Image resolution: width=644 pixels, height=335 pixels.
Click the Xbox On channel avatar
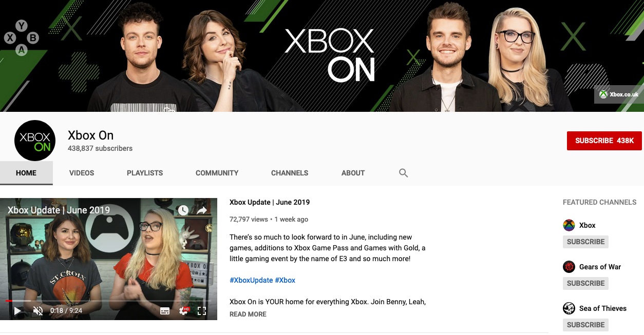[35, 141]
